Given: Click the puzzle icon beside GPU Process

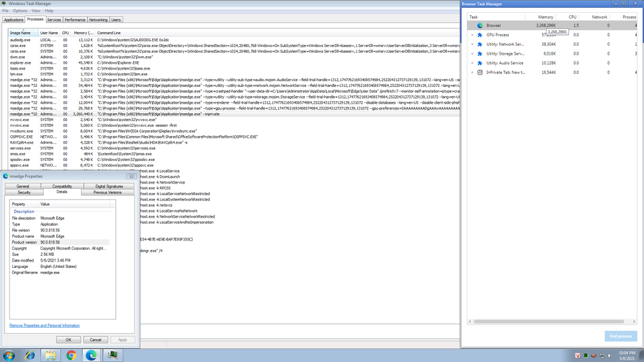Looking at the screenshot, I should point(480,35).
